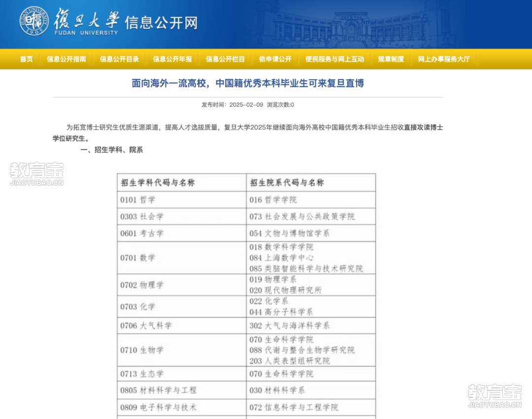532x419 pixels.
Task: Click line 044 高分子科学系
Action: tap(281, 312)
